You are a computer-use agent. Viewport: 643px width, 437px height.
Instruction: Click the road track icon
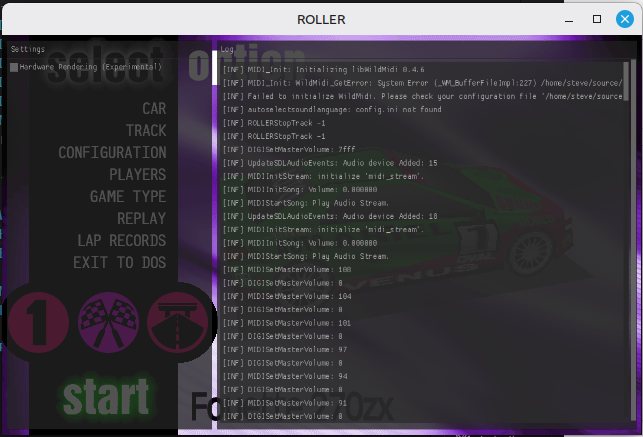[178, 323]
